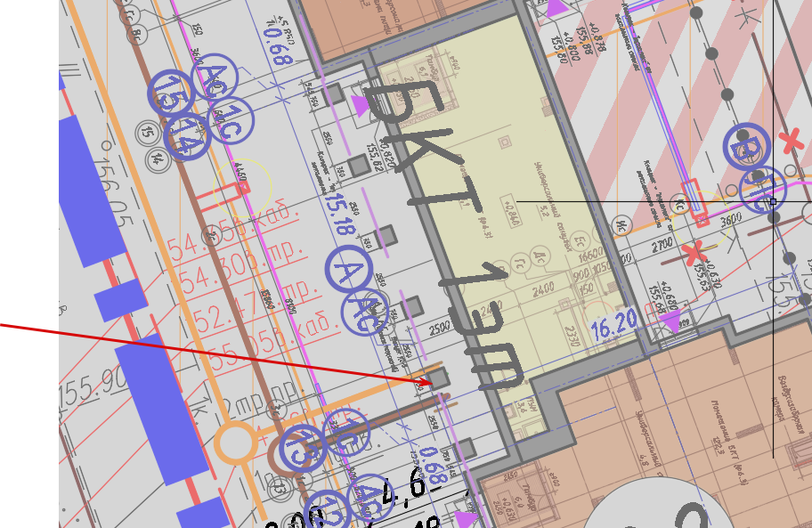Screen dimensions: 812x528
Task: Pick the orange manhole ring on the orange pipeline
Action: (x=236, y=443)
